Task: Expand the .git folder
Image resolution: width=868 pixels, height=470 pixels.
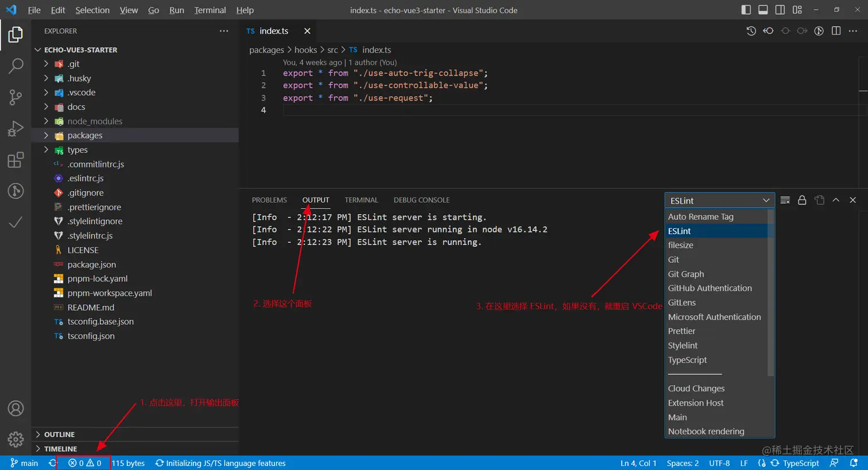Action: 46,64
